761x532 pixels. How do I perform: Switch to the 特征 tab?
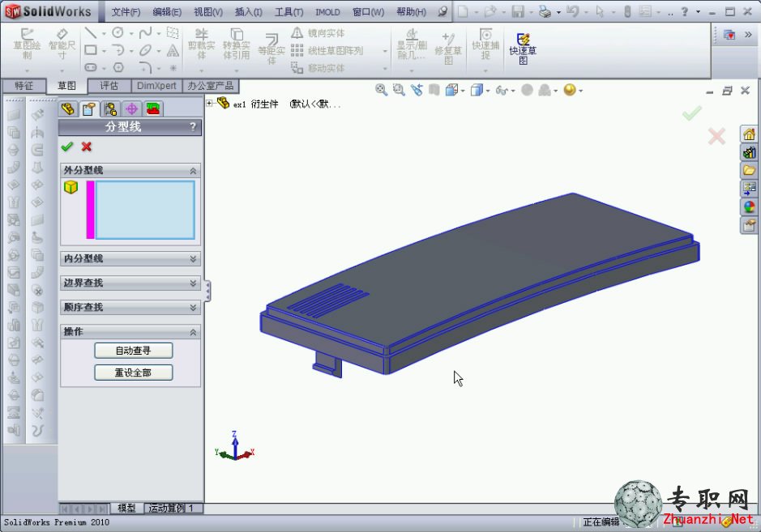(24, 86)
